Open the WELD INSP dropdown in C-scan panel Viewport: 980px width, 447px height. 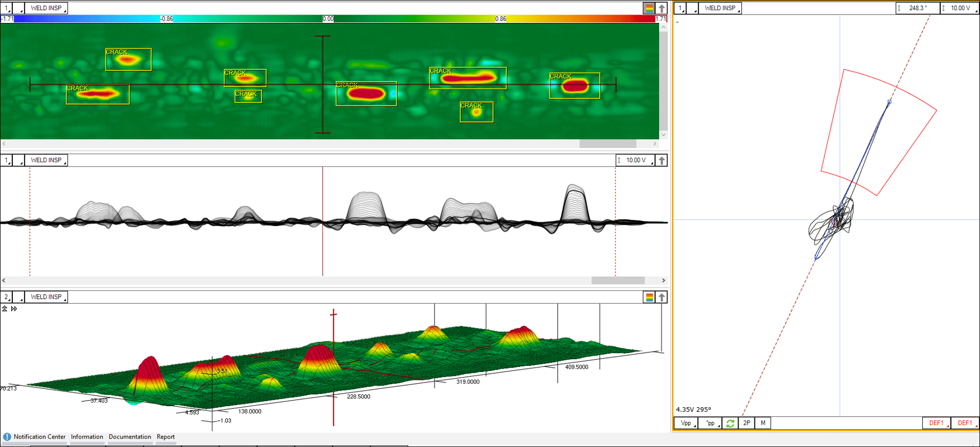pyautogui.click(x=46, y=8)
